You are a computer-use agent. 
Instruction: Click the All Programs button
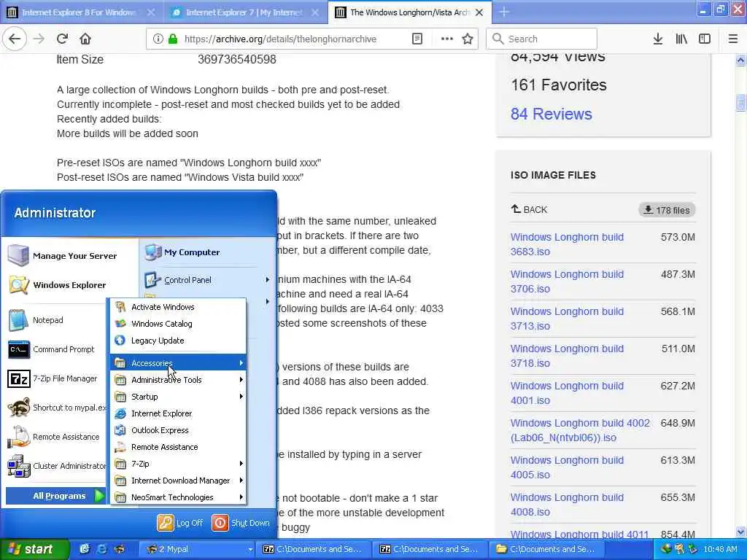[56, 496]
